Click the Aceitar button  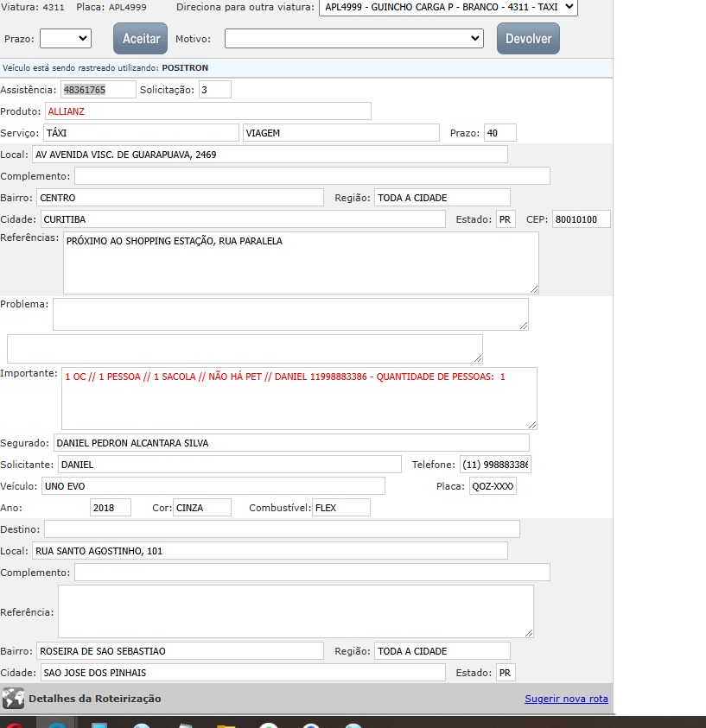point(140,39)
